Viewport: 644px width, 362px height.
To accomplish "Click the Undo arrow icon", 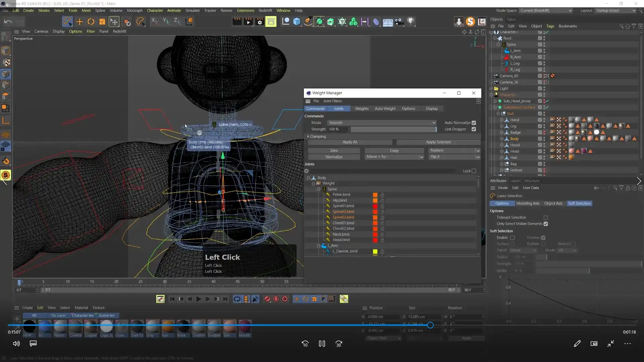I will (x=8, y=22).
